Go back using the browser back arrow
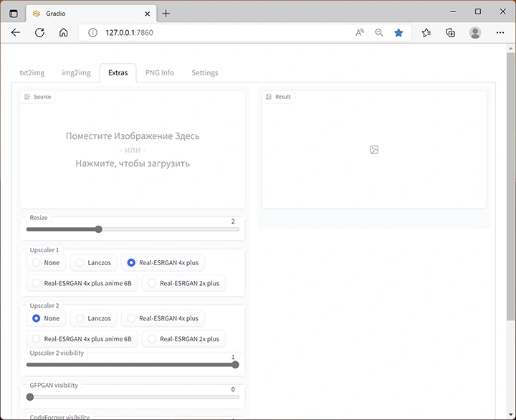 16,32
